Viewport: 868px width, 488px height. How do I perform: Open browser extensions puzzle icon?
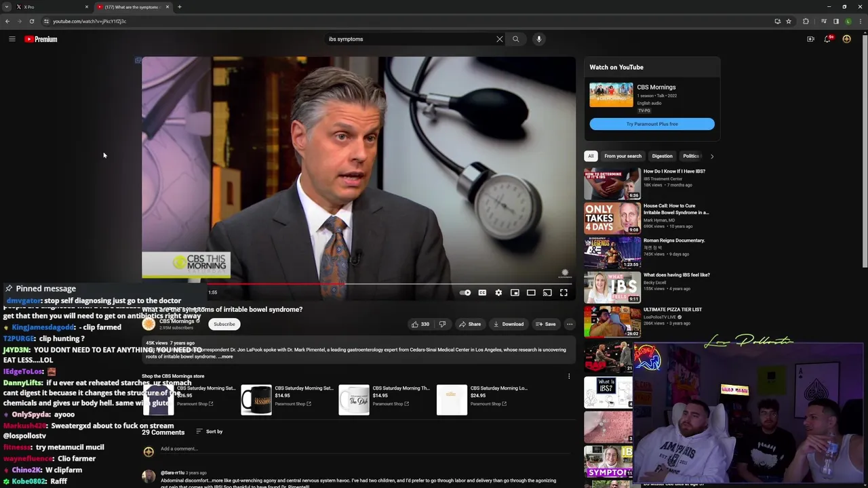tap(806, 21)
